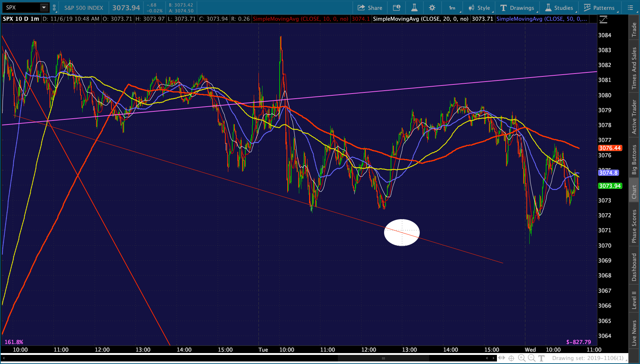Screen dimensions: 640x364
Task: Click the 3064 price axis label
Action: point(605,336)
